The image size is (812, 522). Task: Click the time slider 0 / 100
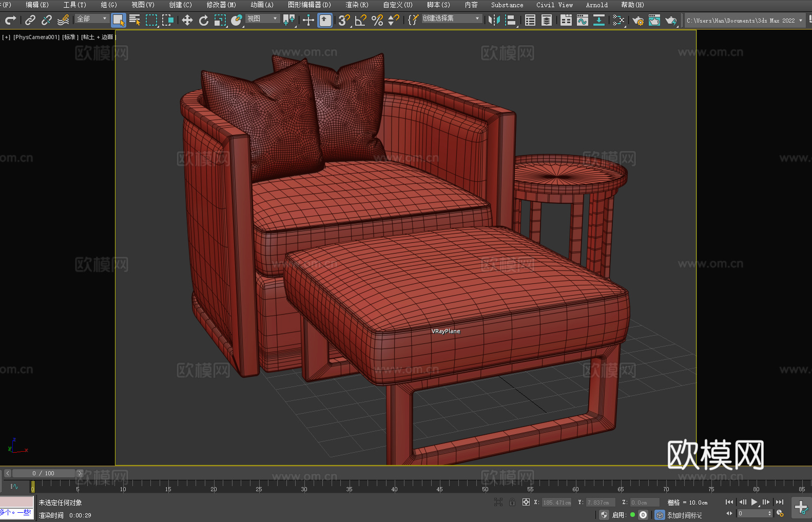point(44,473)
